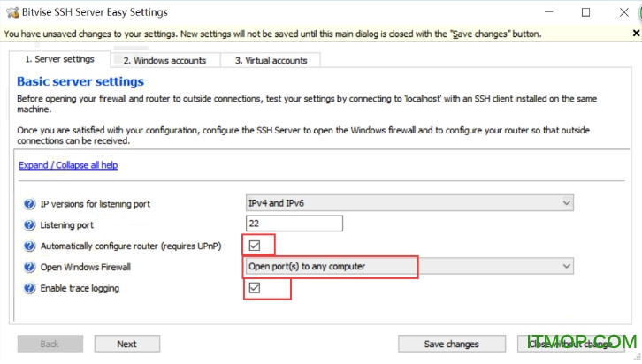The width and height of the screenshot is (642, 364).
Task: Show help for Enable trace logging
Action: pyautogui.click(x=29, y=288)
